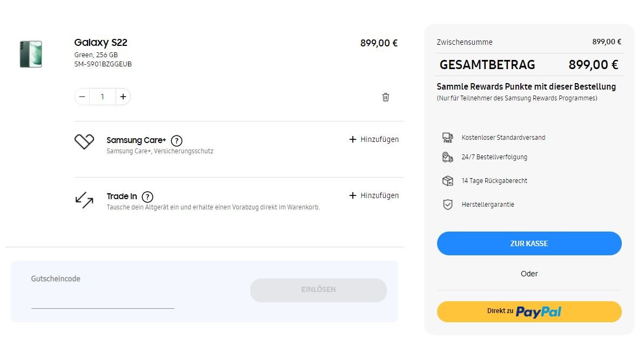Click the Galaxy S22 product thumbnail
Image resolution: width=644 pixels, height=346 pixels.
[31, 54]
